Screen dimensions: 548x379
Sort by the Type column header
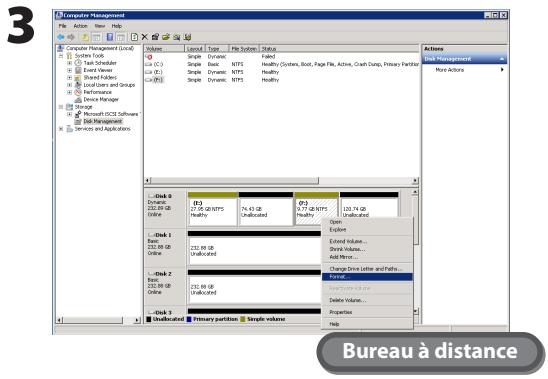pos(217,49)
